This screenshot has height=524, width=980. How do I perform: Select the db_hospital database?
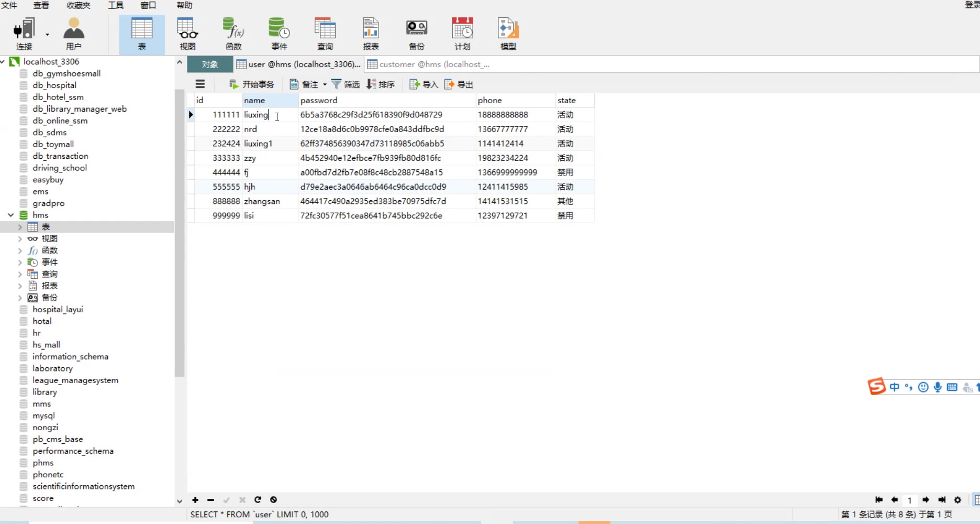pos(54,85)
